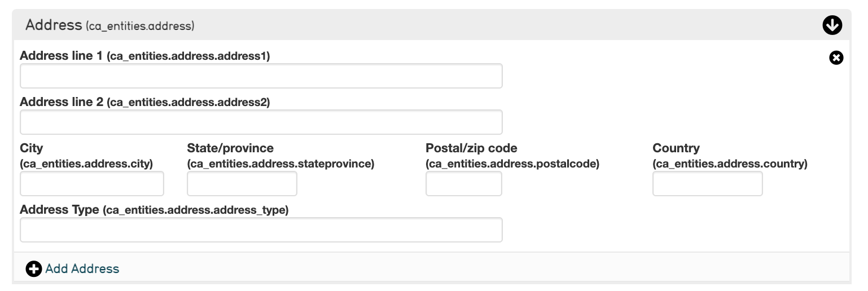868x291 pixels.
Task: Click the "Country" label text
Action: click(x=676, y=148)
